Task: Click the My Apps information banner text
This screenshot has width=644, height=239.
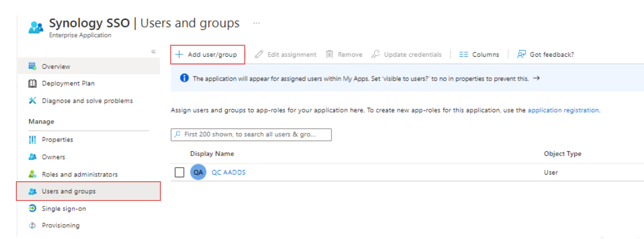Action: (361, 78)
